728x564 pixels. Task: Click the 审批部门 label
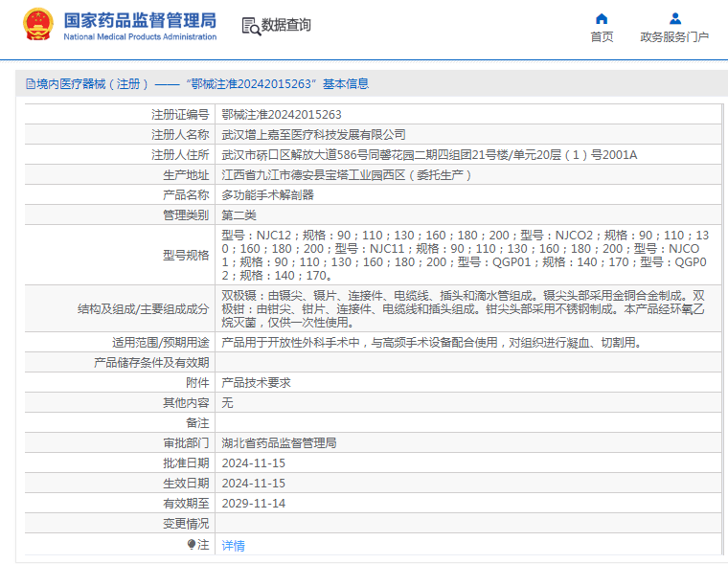(186, 443)
